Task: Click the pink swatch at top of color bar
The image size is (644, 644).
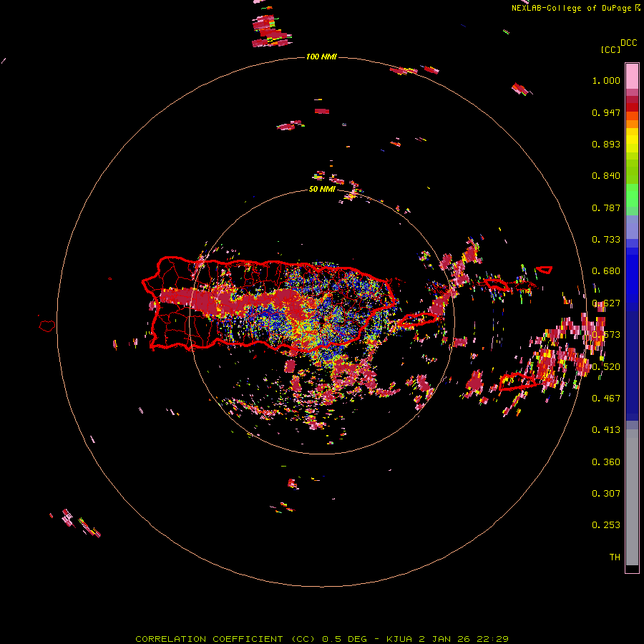Action: coord(632,76)
